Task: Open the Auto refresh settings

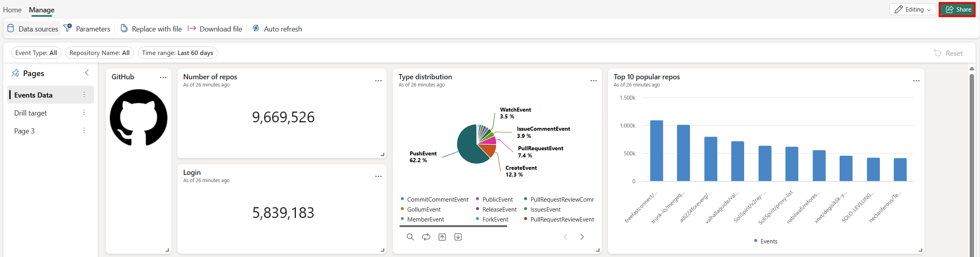Action: pyautogui.click(x=277, y=29)
